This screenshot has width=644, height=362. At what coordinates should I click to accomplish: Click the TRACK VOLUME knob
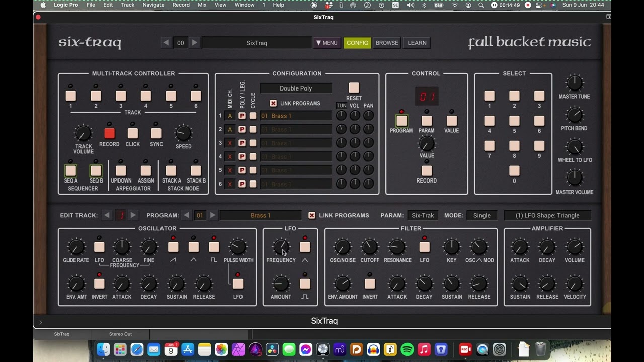pos(83,133)
